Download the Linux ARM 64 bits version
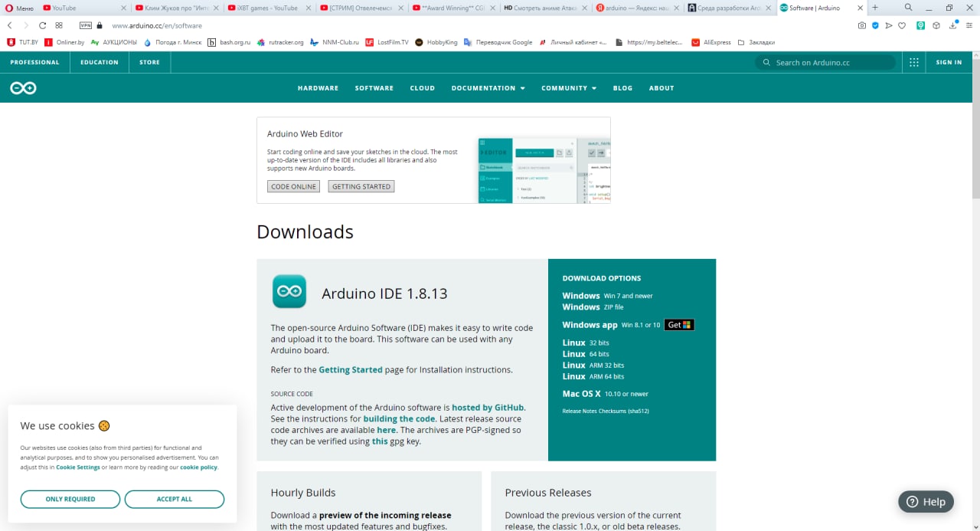The image size is (980, 531). pyautogui.click(x=593, y=376)
